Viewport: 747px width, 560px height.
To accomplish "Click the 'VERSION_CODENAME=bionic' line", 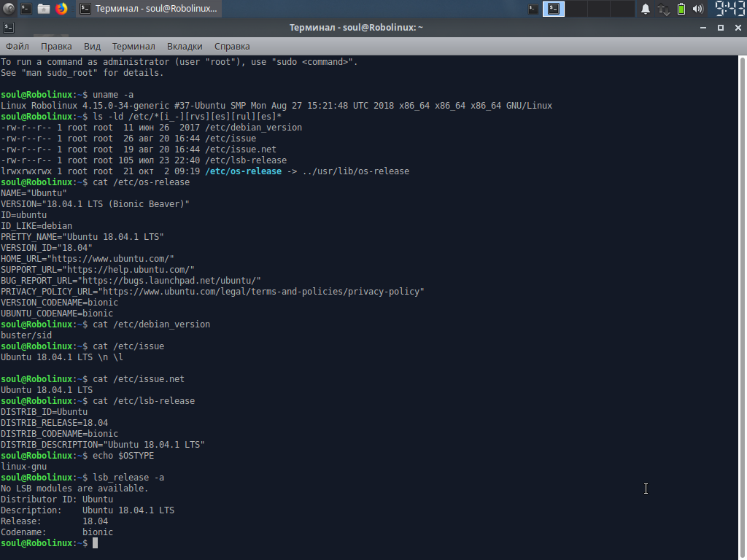I will [x=60, y=303].
